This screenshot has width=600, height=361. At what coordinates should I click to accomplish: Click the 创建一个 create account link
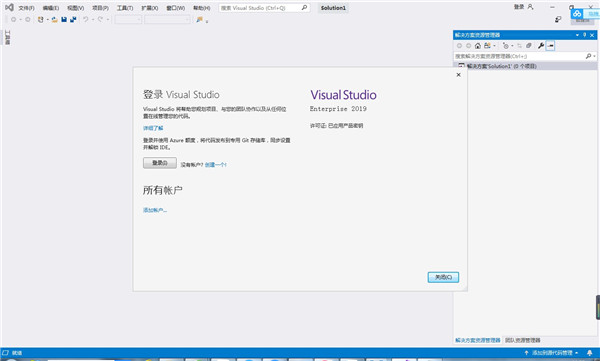[x=216, y=165]
